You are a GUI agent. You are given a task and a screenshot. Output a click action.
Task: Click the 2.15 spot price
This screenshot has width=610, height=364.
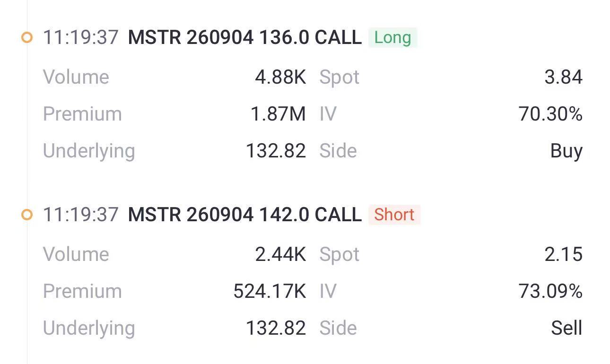(x=563, y=254)
